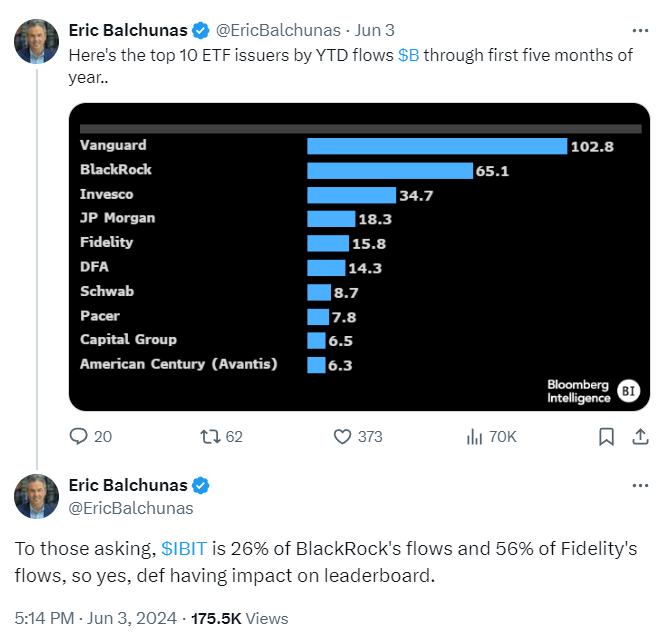Open the $IBIT cashtag link
Screen dimensions: 671x632
point(184,549)
